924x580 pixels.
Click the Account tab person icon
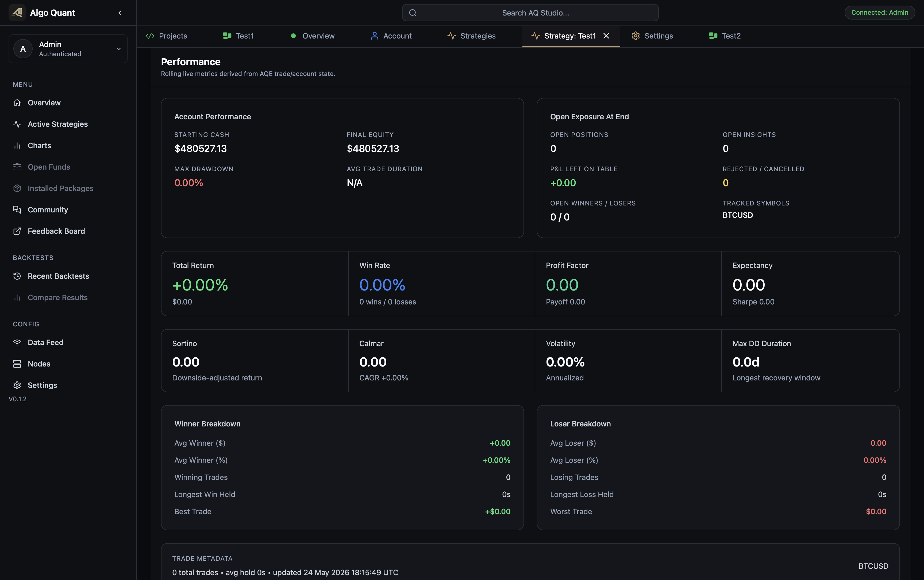[374, 36]
